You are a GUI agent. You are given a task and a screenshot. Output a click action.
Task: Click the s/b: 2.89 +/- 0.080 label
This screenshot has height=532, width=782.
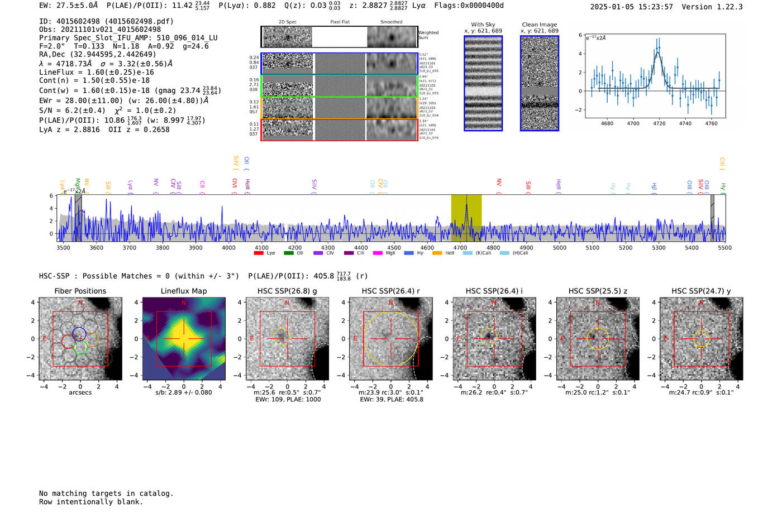pos(184,392)
